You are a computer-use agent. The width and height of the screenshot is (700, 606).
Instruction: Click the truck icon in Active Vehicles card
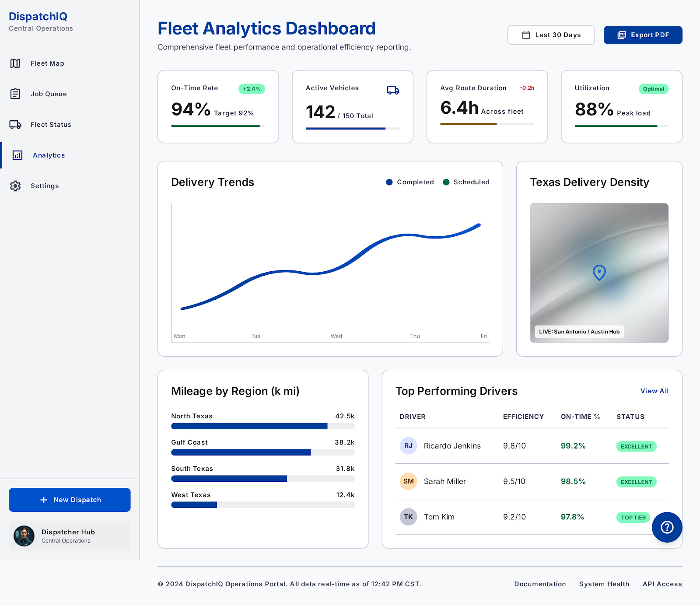tap(393, 90)
